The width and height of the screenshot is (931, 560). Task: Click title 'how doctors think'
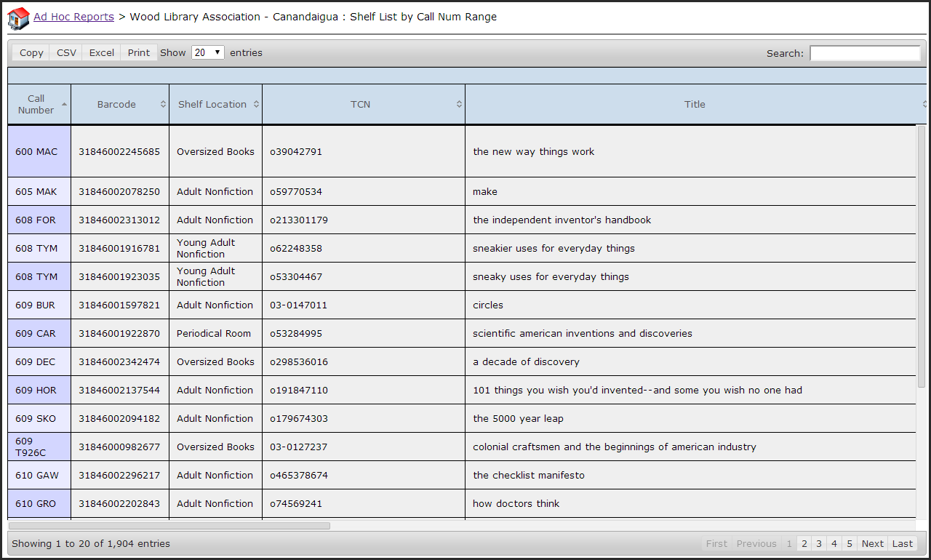tap(516, 504)
